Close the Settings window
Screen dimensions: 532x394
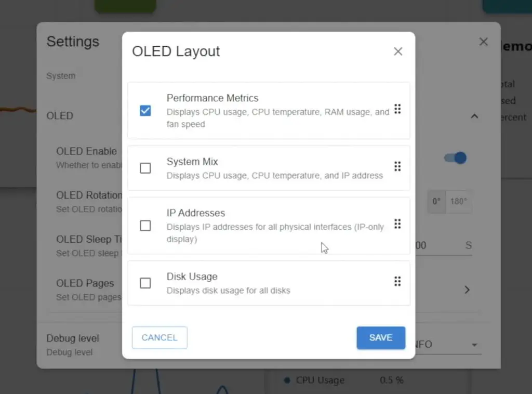[483, 42]
